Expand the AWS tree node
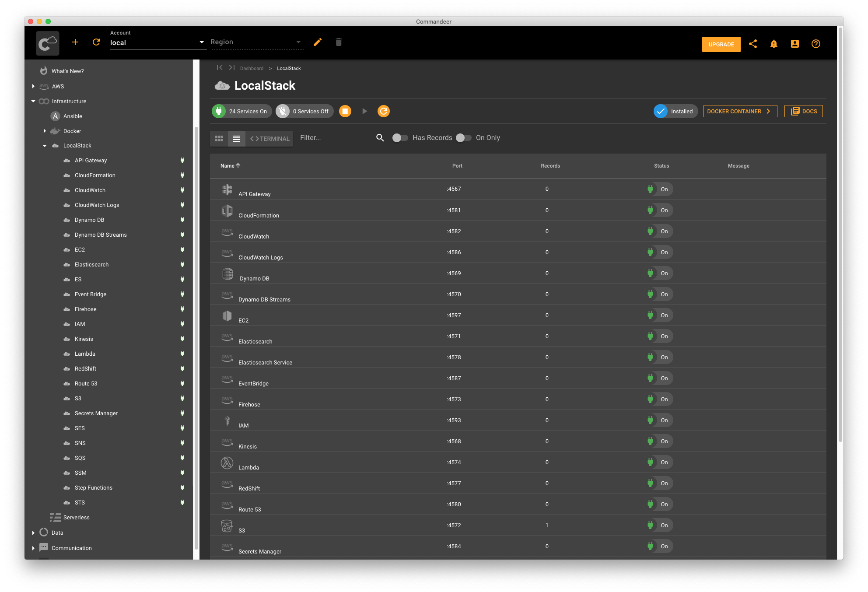Image resolution: width=868 pixels, height=592 pixels. (x=33, y=86)
